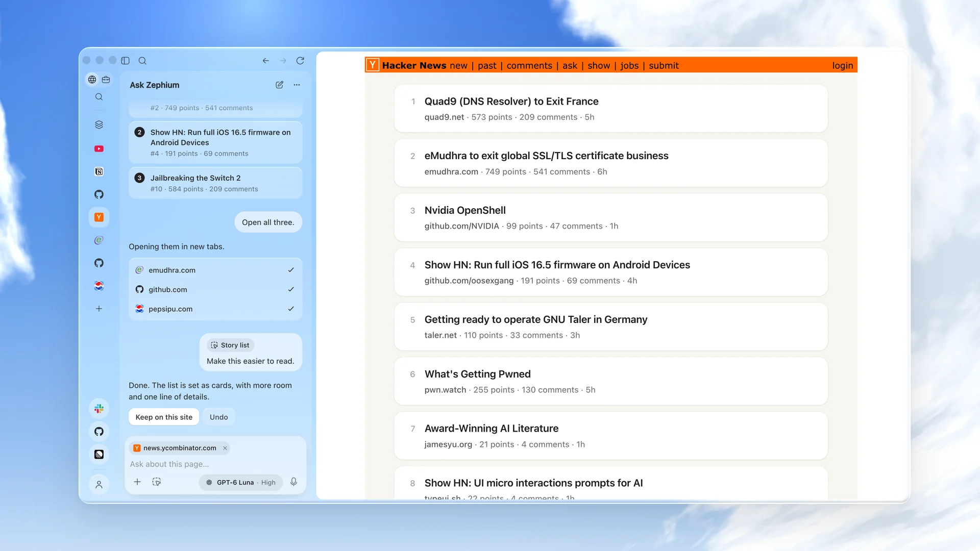Go forward with the right arrow
The height and width of the screenshot is (551, 980).
[283, 61]
